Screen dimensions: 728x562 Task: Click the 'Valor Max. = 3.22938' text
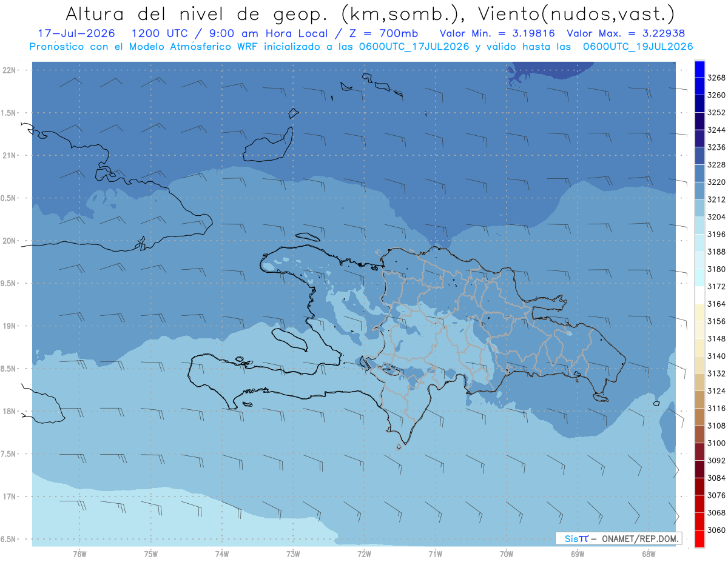[x=625, y=33]
